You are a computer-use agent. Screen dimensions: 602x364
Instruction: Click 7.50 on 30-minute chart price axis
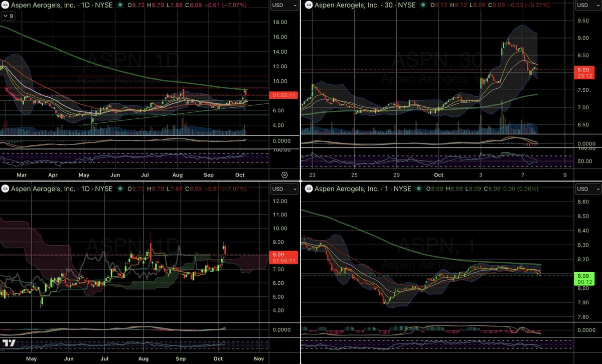583,90
